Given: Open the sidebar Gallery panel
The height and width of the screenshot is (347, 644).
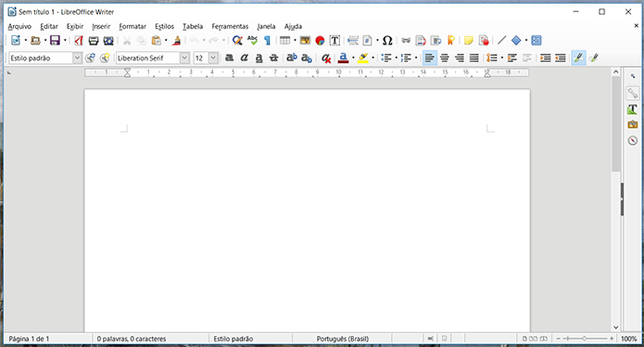Looking at the screenshot, I should coord(632,124).
